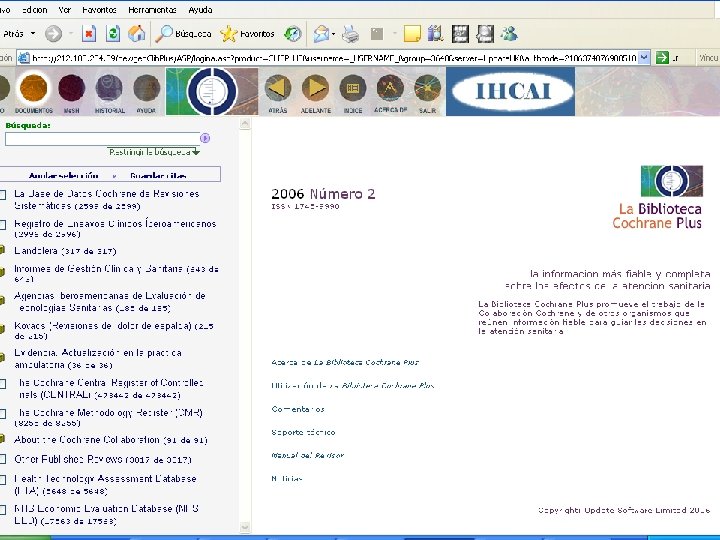Expand Kovacs Revisiones del dolor de espalda book

click(x=2, y=329)
